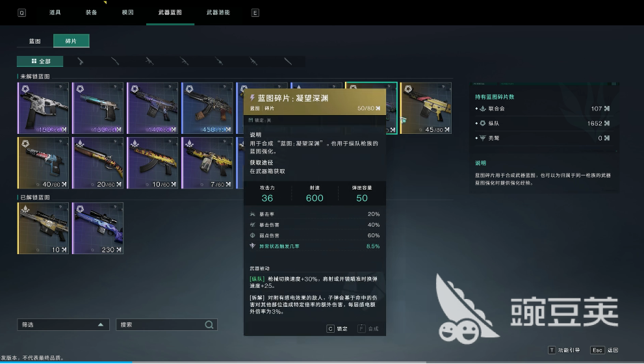This screenshot has height=364, width=644.
Task: Click the 秃鹫 faction icon
Action: pyautogui.click(x=483, y=138)
